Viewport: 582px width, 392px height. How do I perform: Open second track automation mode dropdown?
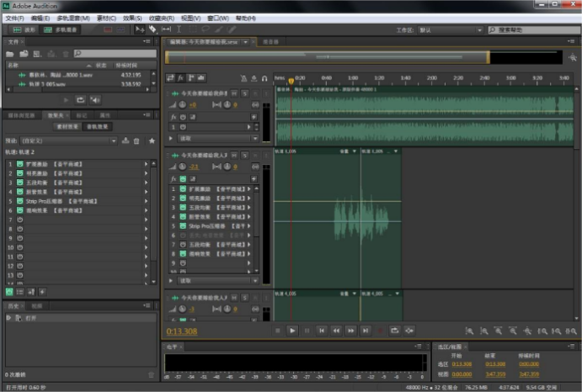[x=218, y=281]
